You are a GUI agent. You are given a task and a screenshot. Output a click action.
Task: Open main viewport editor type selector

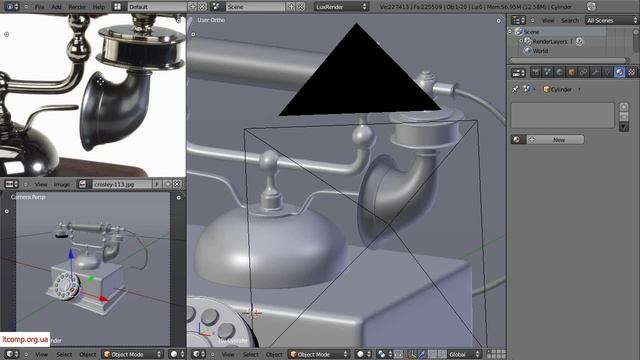click(x=198, y=354)
